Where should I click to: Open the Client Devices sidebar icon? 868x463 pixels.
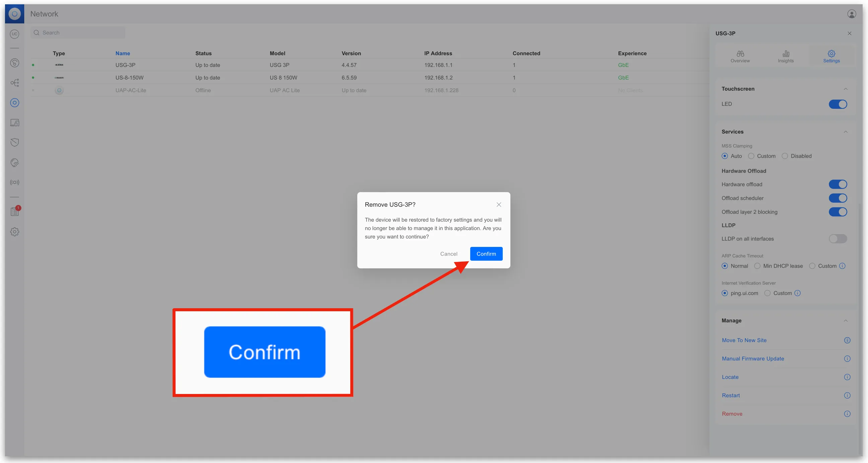14,123
